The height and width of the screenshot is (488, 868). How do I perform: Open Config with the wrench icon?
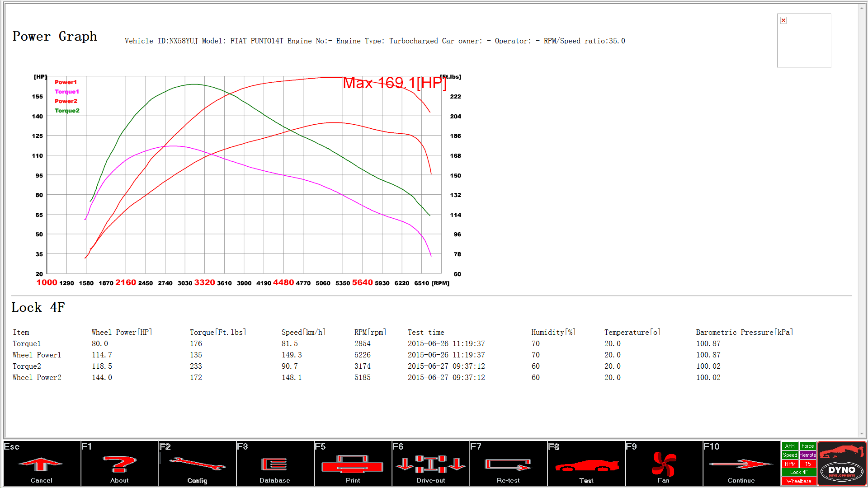[x=197, y=464]
